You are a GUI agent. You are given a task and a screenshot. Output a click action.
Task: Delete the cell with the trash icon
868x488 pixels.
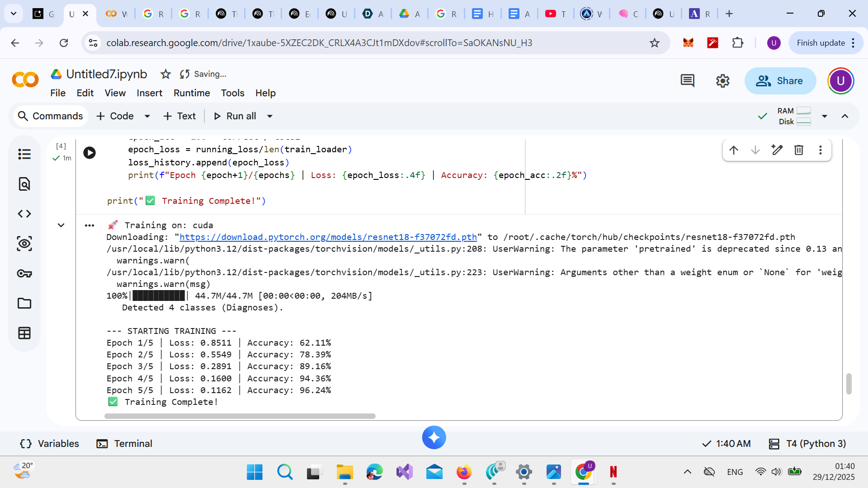(x=798, y=150)
